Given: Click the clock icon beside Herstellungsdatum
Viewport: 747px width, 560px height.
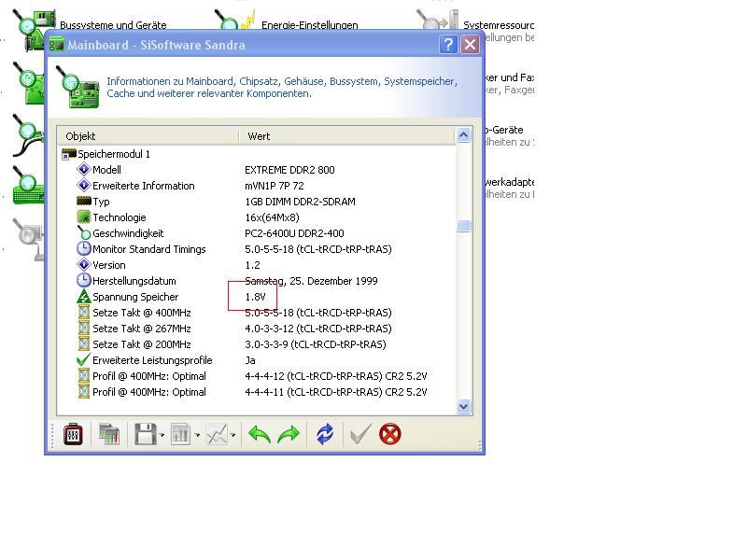Looking at the screenshot, I should click(84, 281).
